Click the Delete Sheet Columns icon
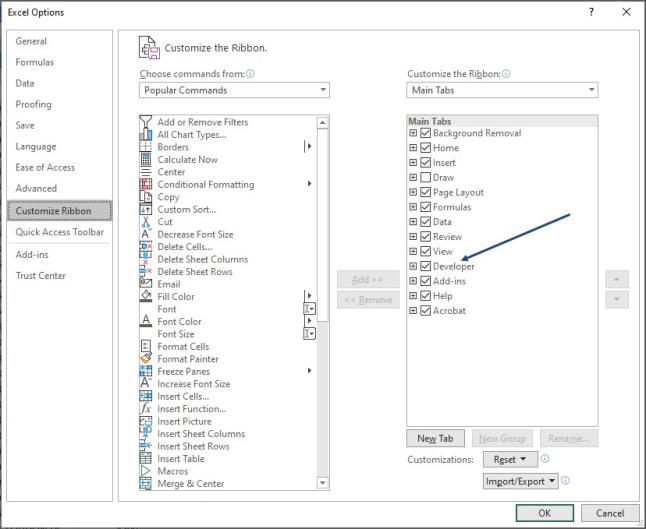Image resolution: width=646 pixels, height=529 pixels. pyautogui.click(x=145, y=259)
